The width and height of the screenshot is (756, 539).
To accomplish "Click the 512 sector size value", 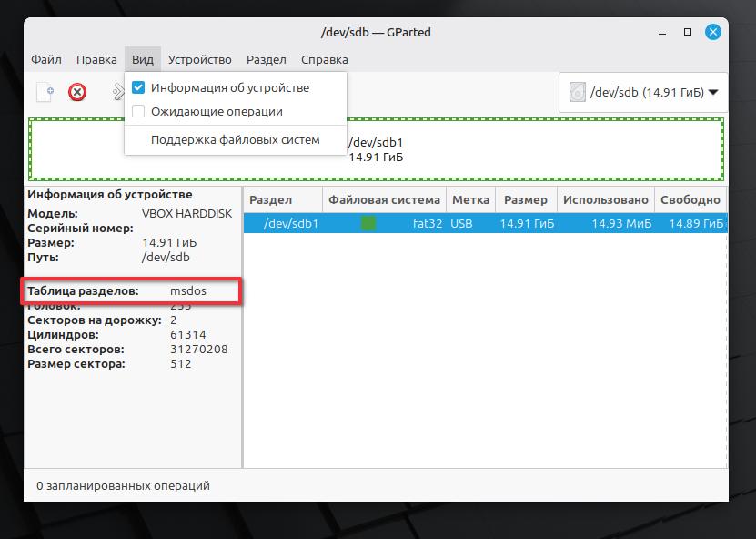I will coord(181,363).
